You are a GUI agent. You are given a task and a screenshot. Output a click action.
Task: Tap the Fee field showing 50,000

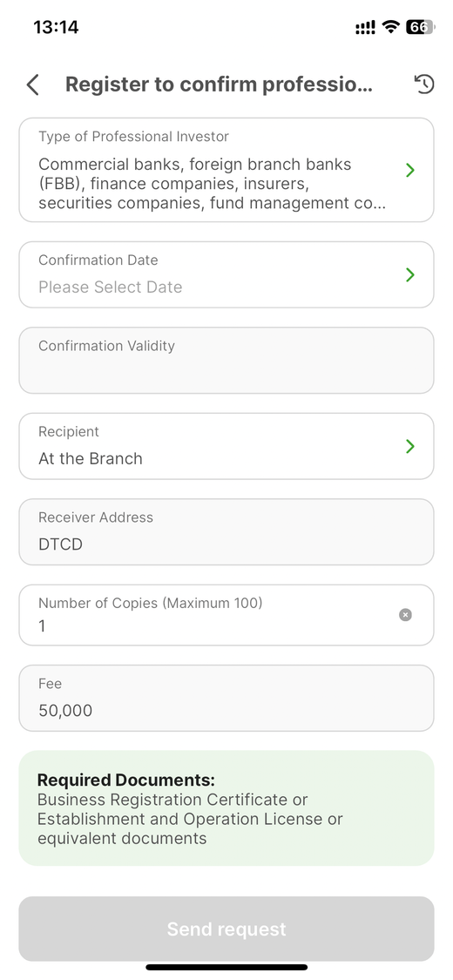pyautogui.click(x=226, y=698)
